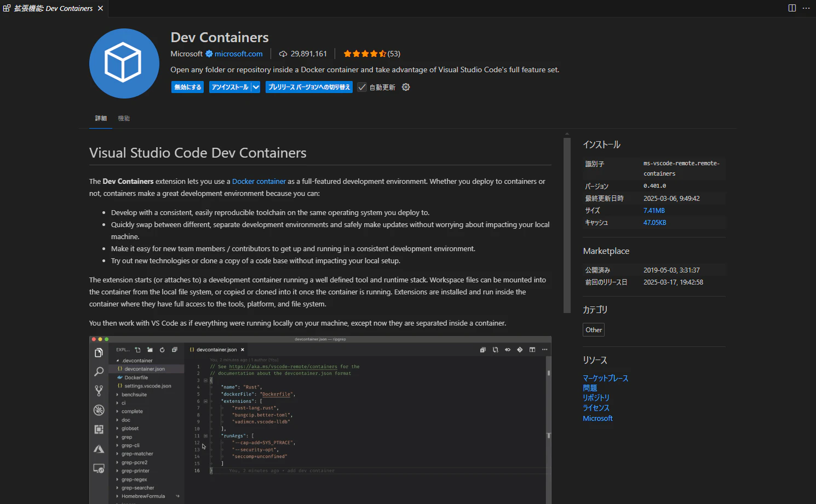816x504 pixels.
Task: Click the 識別子 label
Action: coord(595,164)
